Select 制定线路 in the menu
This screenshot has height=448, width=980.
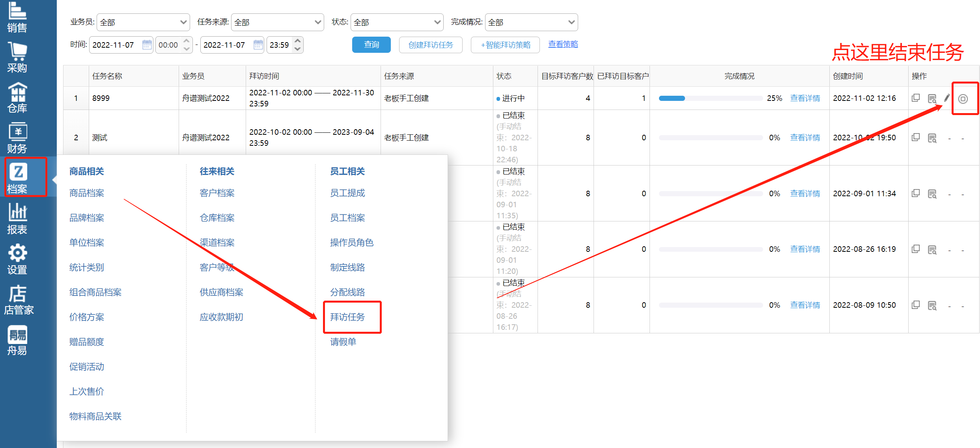(x=347, y=267)
